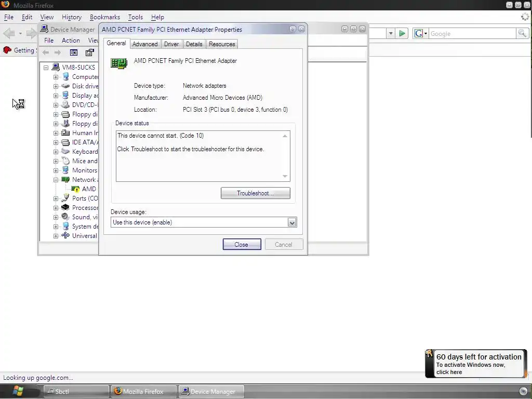Click the help question mark in Properties title bar
Screen dimensions: 532x399
[292, 29]
